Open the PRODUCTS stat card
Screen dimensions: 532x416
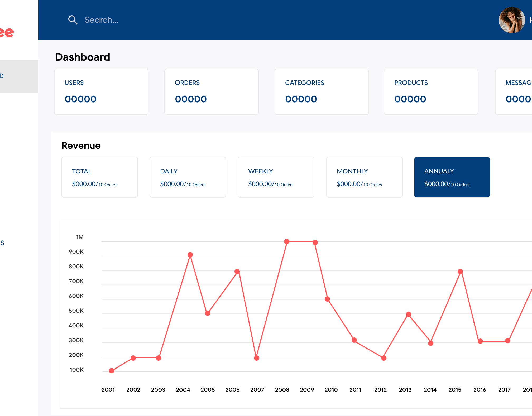431,92
